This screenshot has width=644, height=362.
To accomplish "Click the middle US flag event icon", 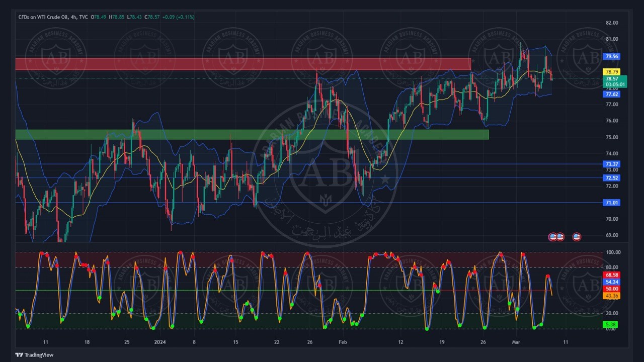I will coord(560,237).
